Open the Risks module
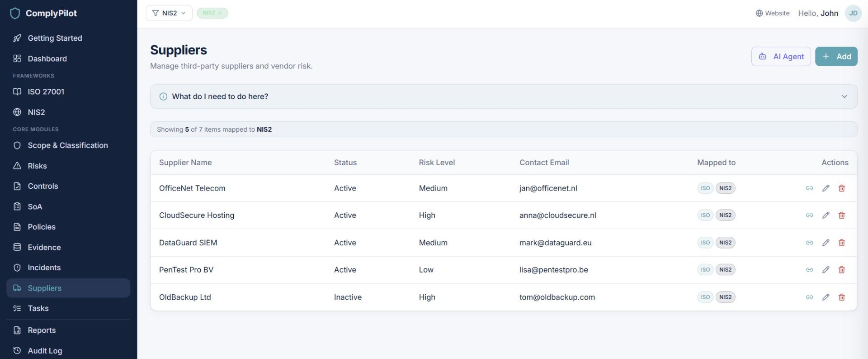The height and width of the screenshot is (359, 868). click(68, 166)
